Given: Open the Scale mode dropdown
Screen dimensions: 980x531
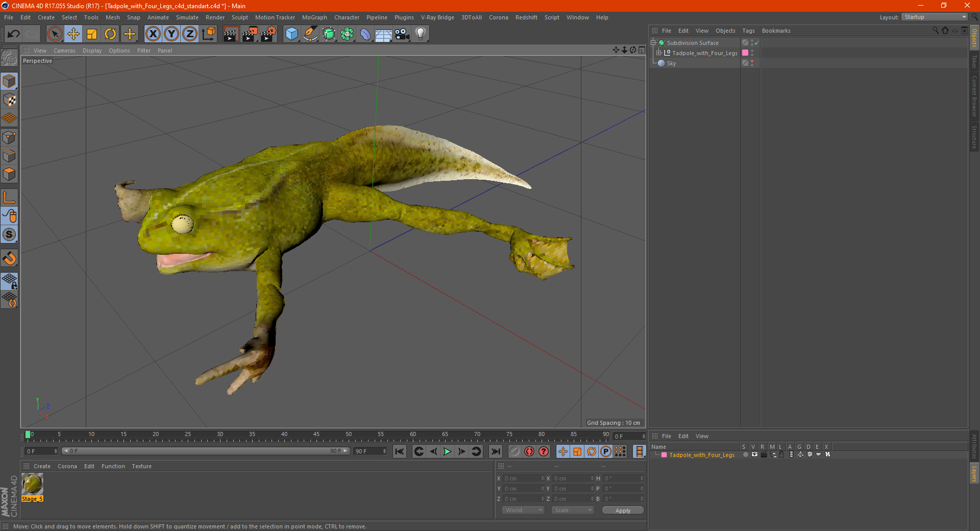Looking at the screenshot, I should click(573, 510).
